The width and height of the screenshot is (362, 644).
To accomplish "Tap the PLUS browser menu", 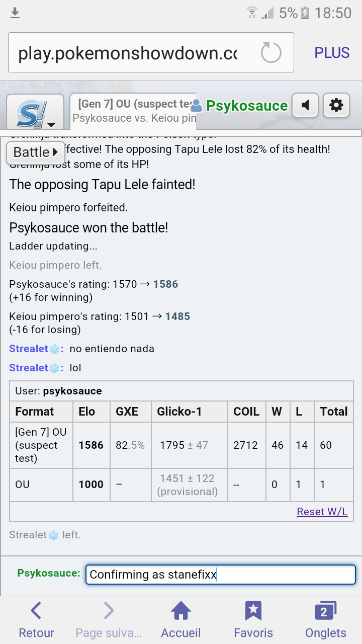I will click(332, 53).
